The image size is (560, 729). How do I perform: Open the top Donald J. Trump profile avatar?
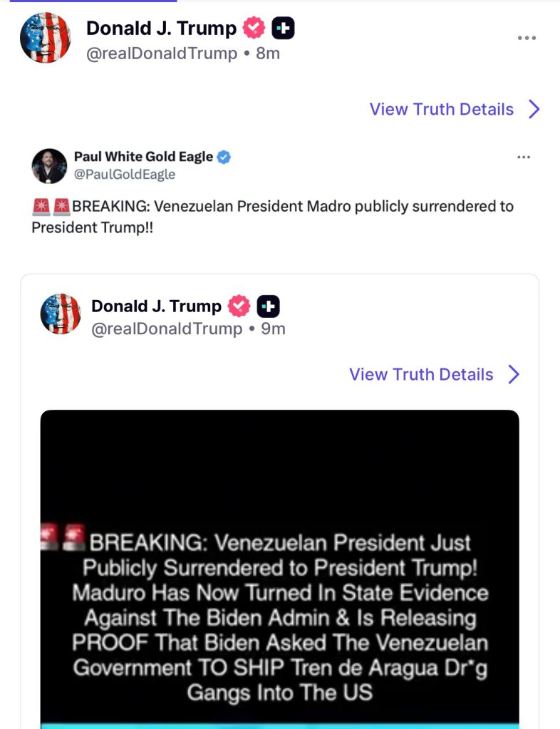(x=46, y=38)
